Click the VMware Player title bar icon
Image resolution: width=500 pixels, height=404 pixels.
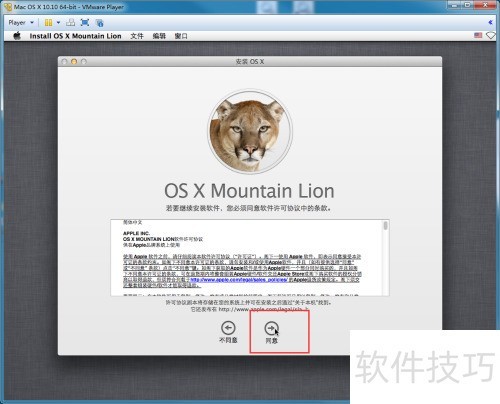pyautogui.click(x=8, y=7)
